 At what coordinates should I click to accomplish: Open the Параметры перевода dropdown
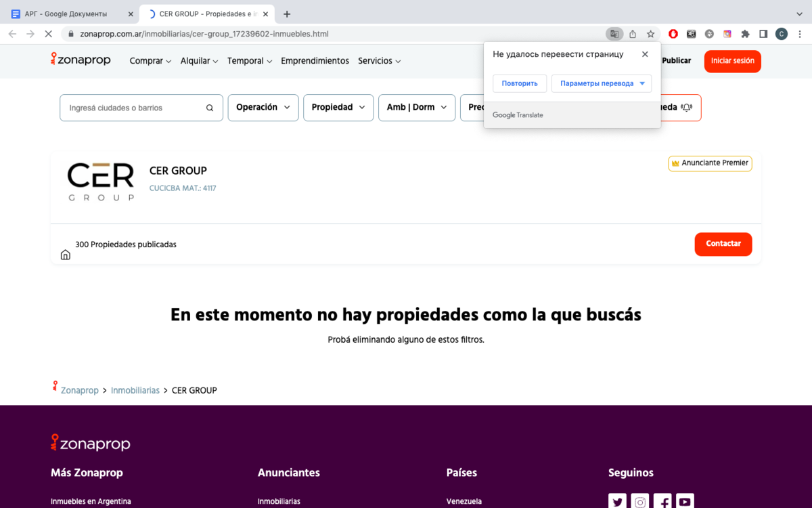pos(602,83)
